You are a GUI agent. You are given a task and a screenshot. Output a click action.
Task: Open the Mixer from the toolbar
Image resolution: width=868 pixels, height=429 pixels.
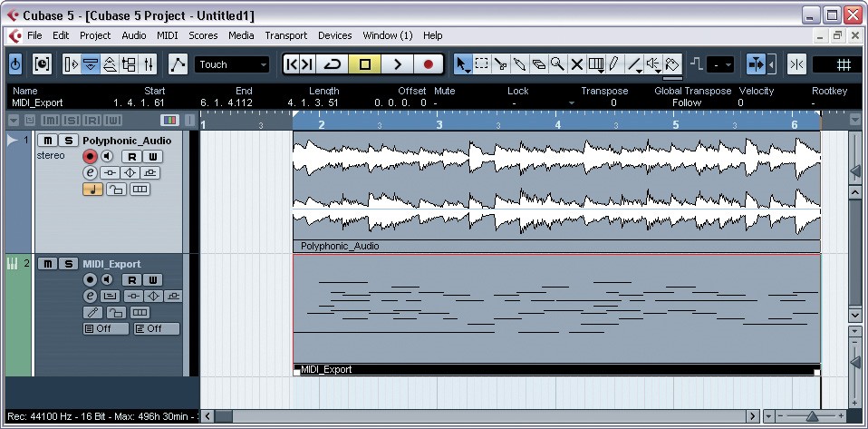pos(148,64)
